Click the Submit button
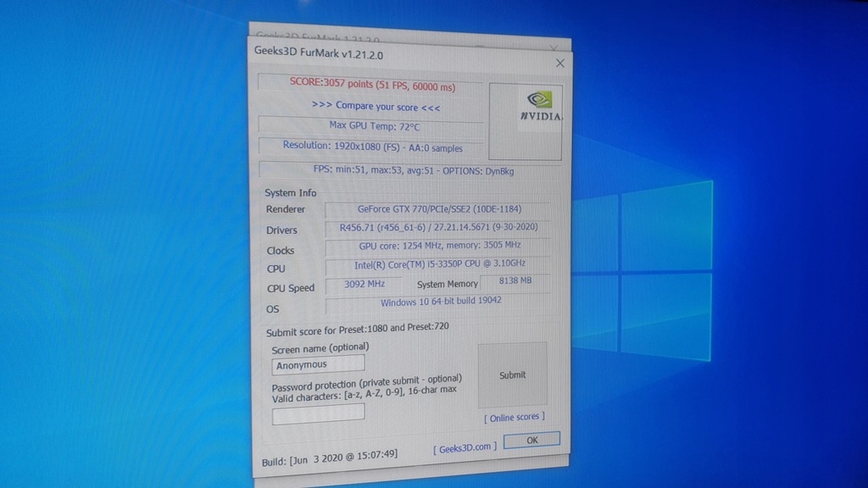868x488 pixels. tap(513, 374)
